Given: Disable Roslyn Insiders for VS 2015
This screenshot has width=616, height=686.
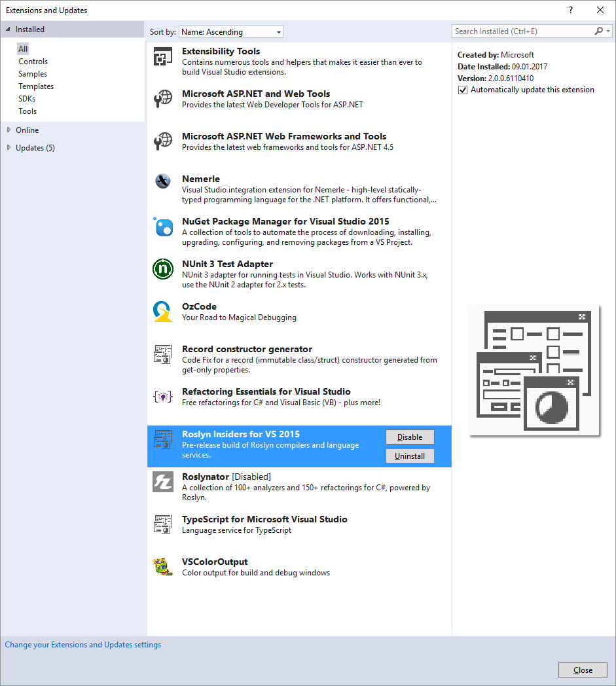Looking at the screenshot, I should coord(410,437).
